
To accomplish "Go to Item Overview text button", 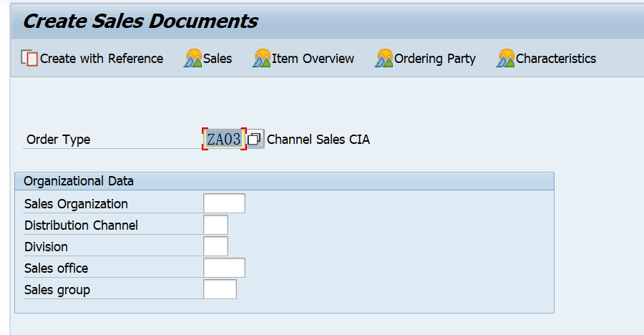I will coord(313,59).
